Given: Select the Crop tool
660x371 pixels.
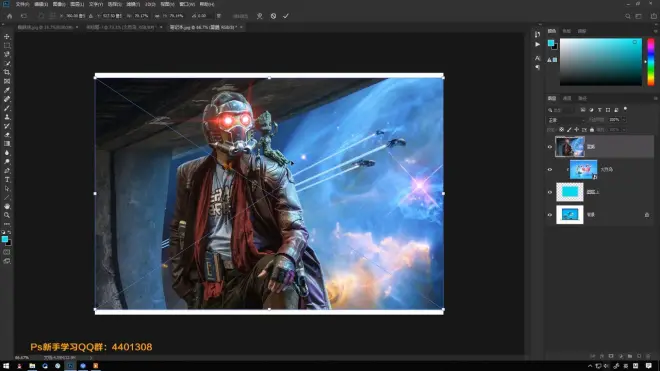Looking at the screenshot, I should tap(7, 72).
